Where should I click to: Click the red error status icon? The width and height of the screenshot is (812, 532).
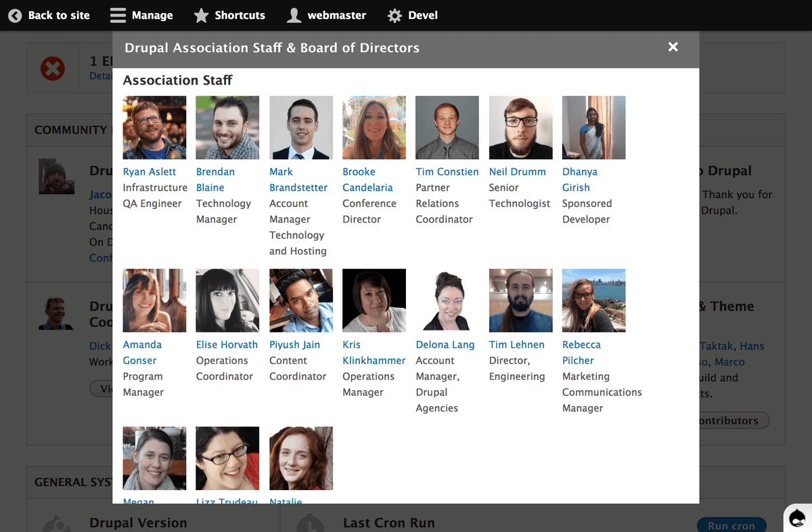tap(53, 68)
